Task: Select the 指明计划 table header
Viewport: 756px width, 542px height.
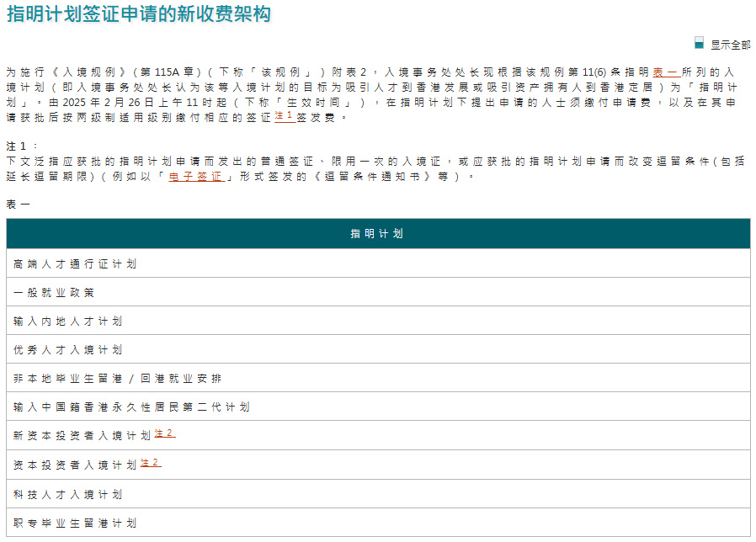Action: click(x=377, y=234)
